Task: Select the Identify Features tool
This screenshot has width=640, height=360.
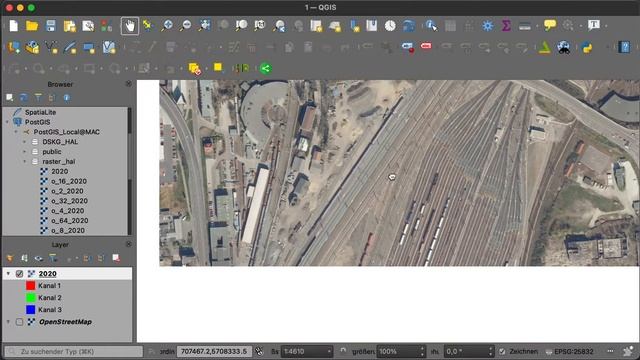Action: (x=431, y=26)
